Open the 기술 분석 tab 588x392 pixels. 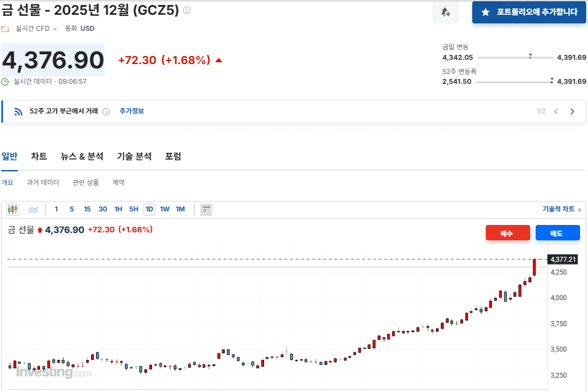(134, 157)
